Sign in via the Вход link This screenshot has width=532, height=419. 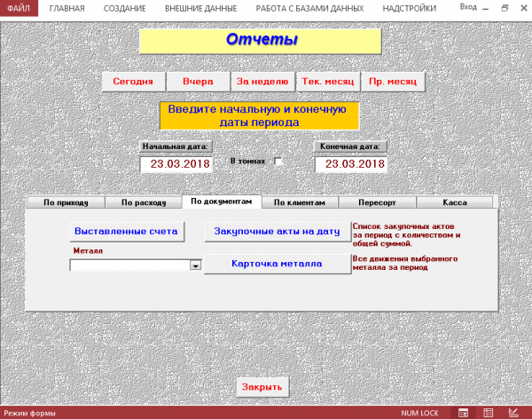468,7
